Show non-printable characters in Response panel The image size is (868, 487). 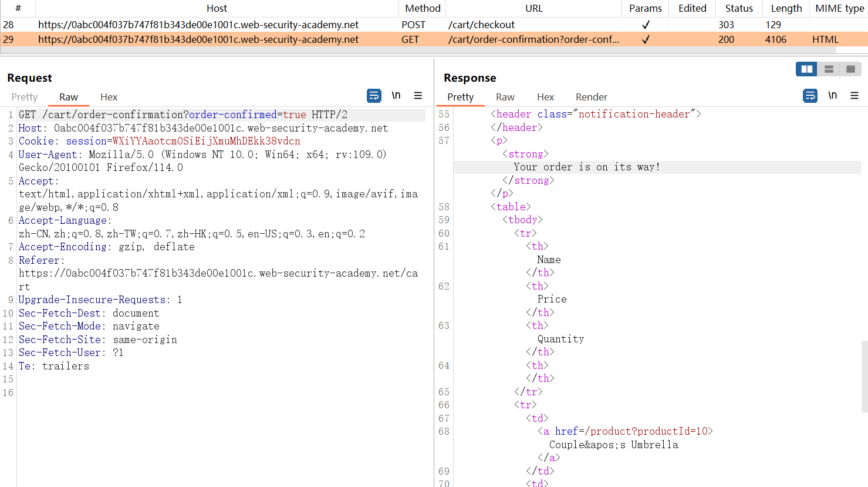pyautogui.click(x=832, y=96)
